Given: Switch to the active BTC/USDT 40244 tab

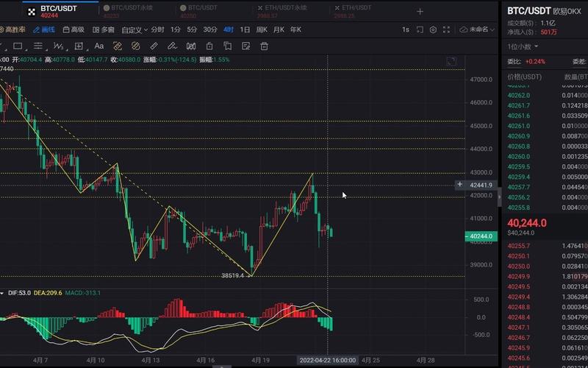Looking at the screenshot, I should click(x=59, y=12).
